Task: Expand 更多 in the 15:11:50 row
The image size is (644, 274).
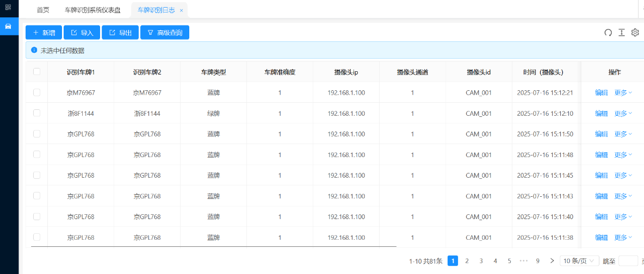Action: [623, 134]
